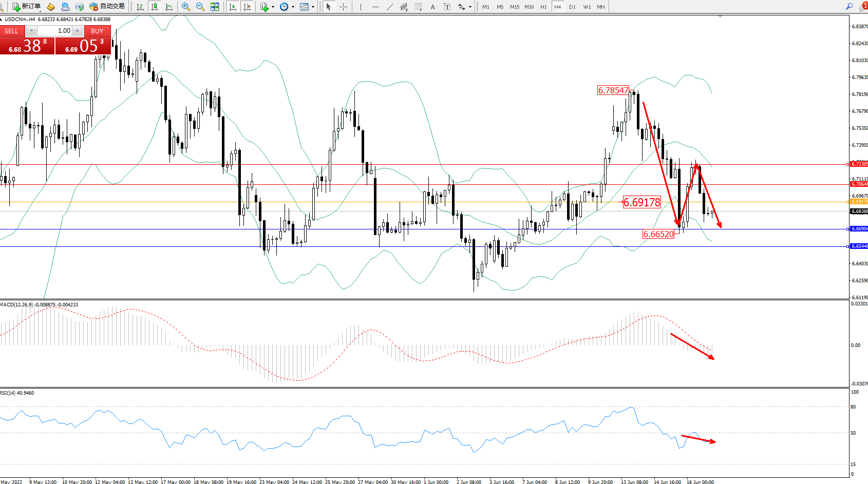
Task: Click the zoom in magnifier icon
Action: pos(186,7)
